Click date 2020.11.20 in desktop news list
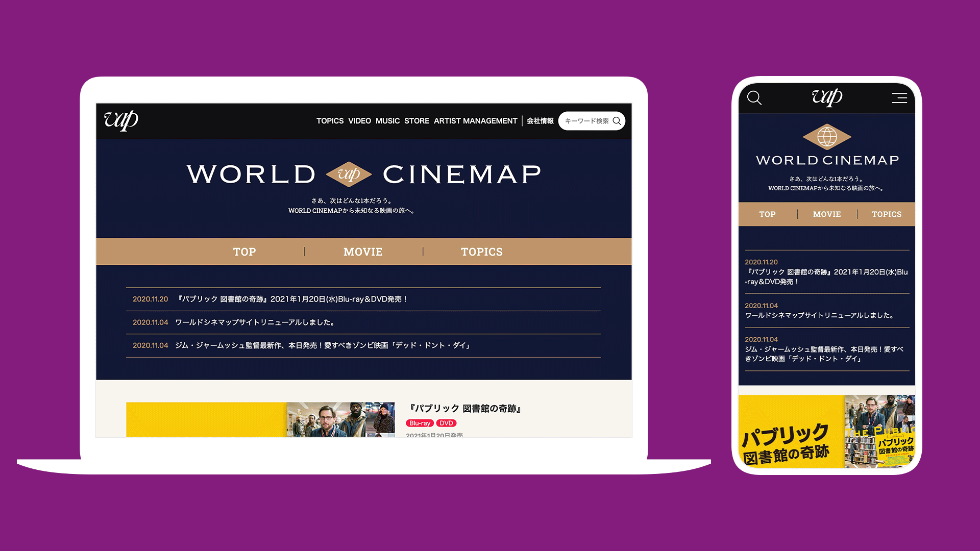Image resolution: width=980 pixels, height=551 pixels. pos(150,299)
